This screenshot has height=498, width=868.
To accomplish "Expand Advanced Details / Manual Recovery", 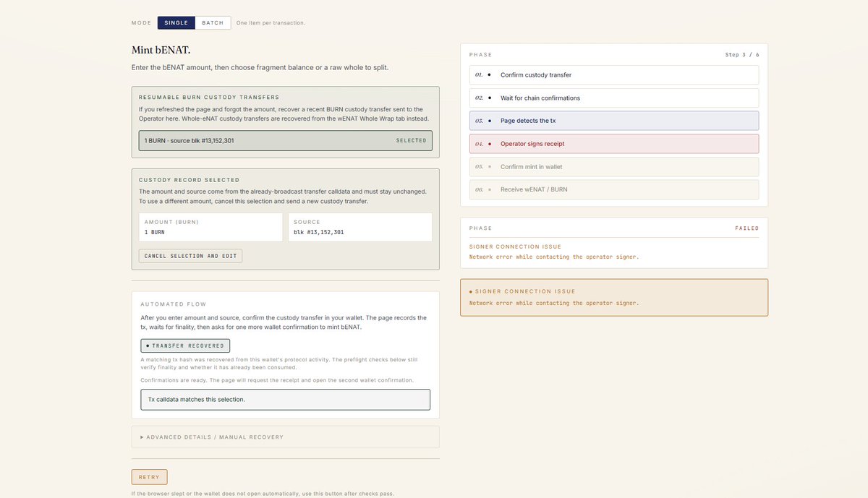I will 285,437.
